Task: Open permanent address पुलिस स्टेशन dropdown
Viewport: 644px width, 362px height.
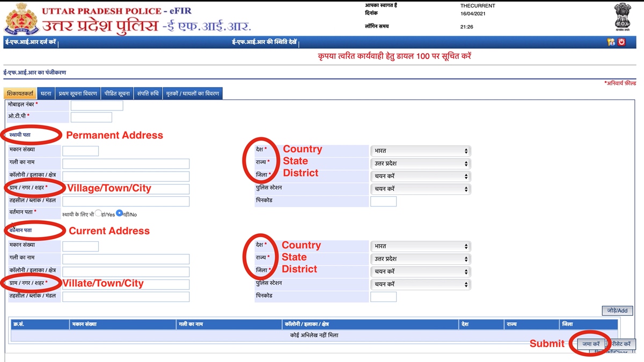Action: point(421,189)
